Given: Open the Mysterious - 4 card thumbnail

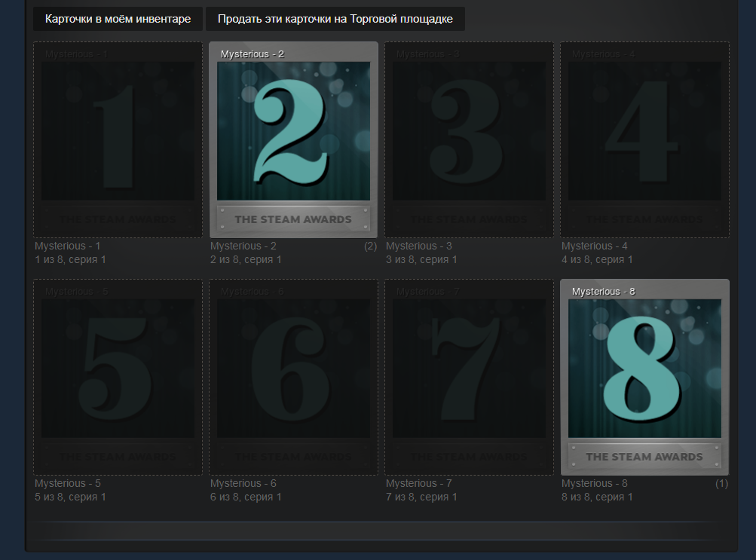Looking at the screenshot, I should [x=644, y=139].
